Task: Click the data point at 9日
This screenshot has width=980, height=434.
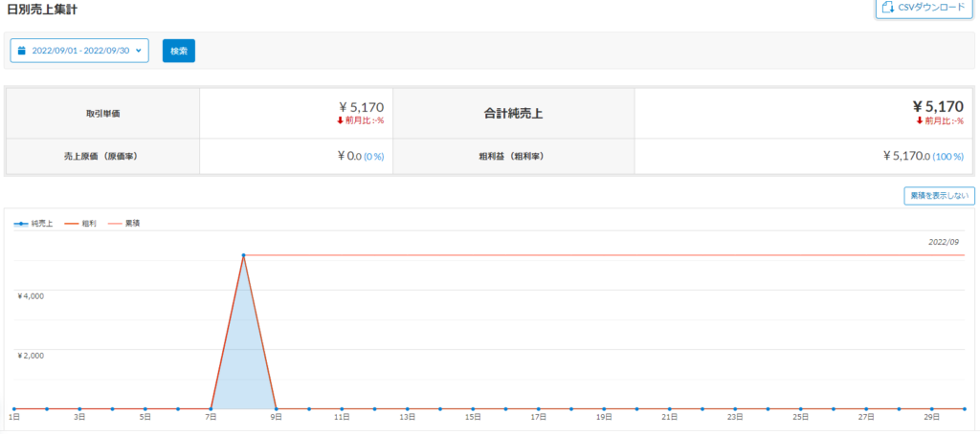Action: (277, 408)
